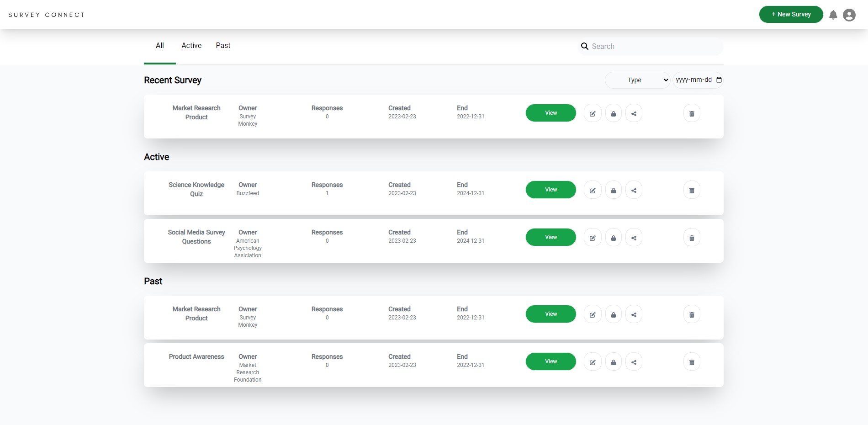Share the Social Media Survey Questions survey

click(634, 237)
